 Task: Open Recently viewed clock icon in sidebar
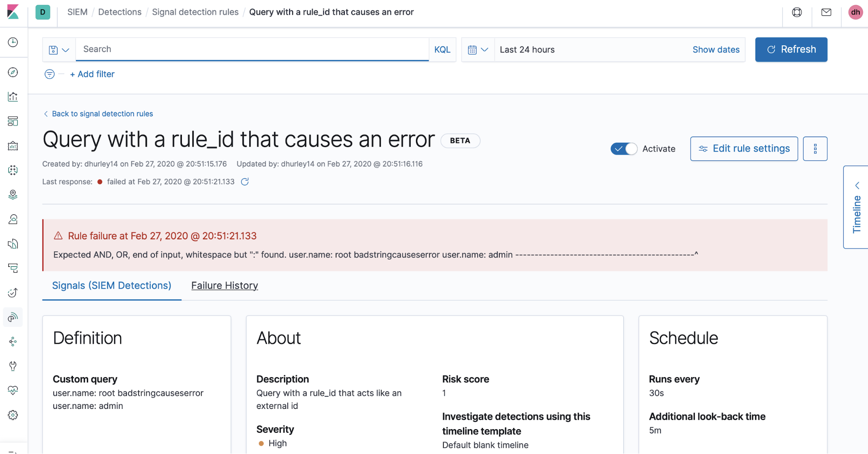click(x=13, y=42)
